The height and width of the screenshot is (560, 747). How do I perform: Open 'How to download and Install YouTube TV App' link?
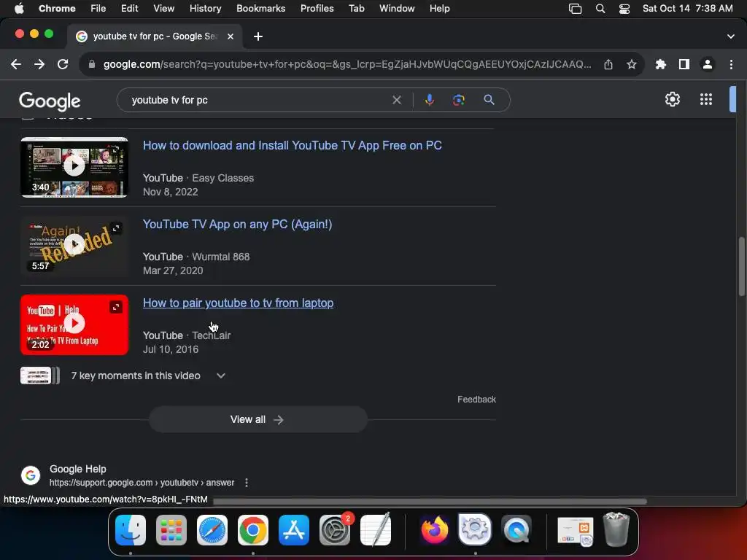(x=292, y=146)
